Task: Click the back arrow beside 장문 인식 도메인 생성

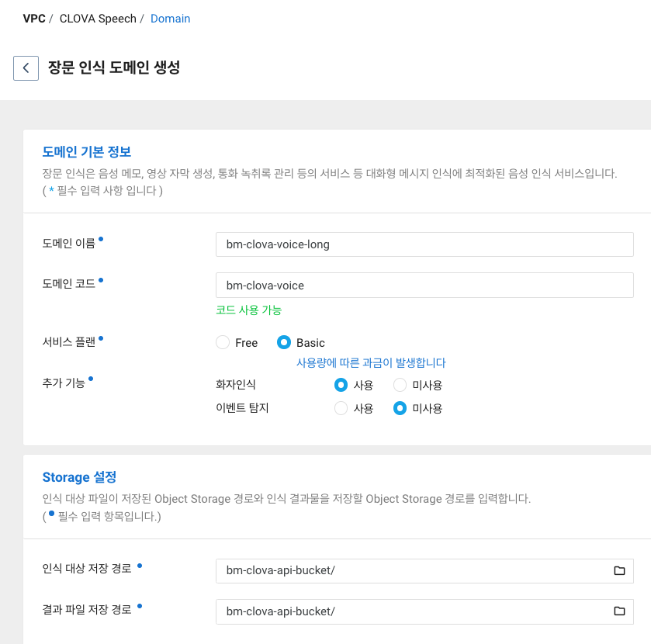Action: (26, 68)
